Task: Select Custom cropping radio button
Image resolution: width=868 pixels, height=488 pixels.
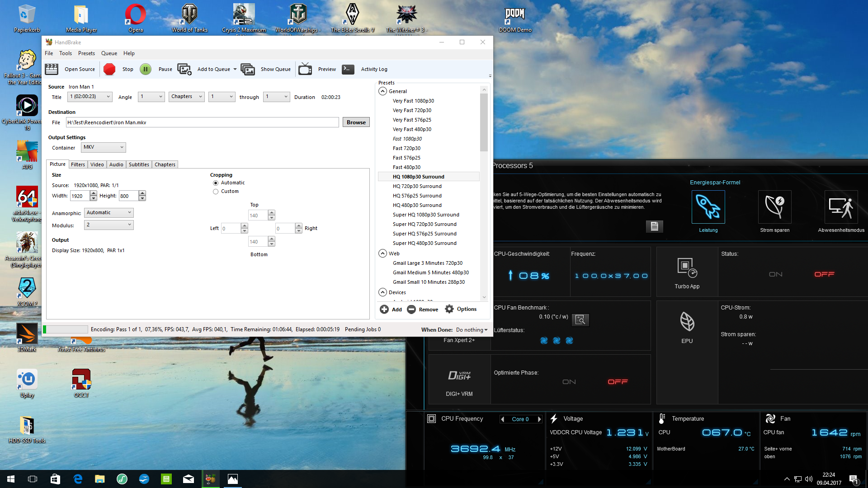Action: pos(216,192)
